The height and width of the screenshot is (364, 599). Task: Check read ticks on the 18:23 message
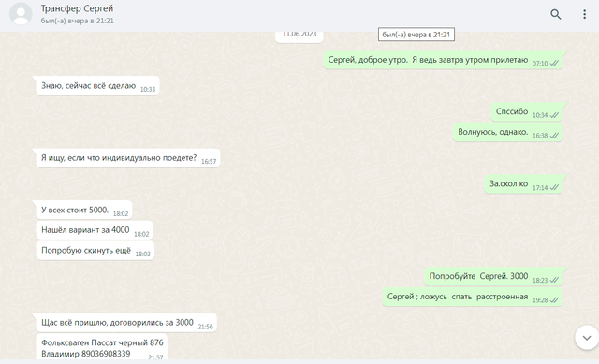[x=554, y=280]
